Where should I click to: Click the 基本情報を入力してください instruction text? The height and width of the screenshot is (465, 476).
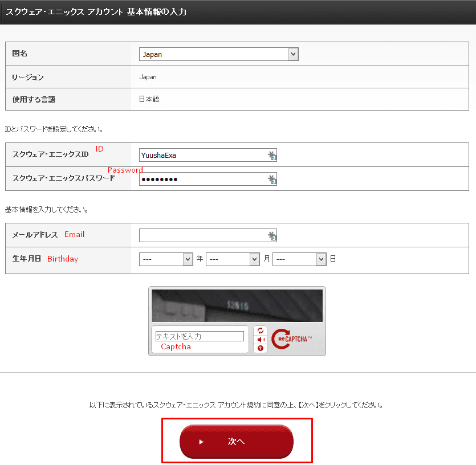[46, 210]
